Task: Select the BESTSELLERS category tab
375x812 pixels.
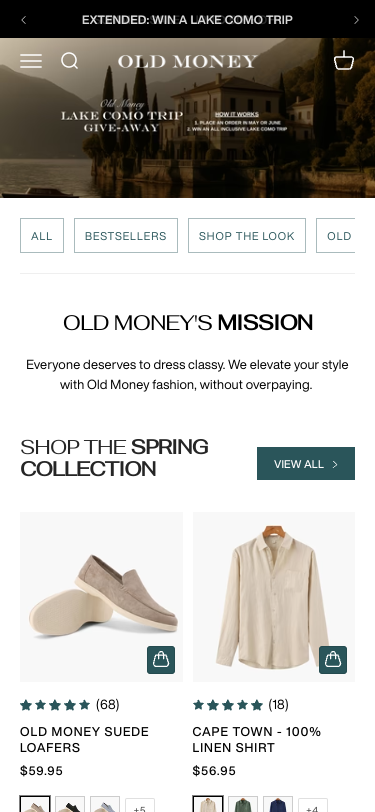Action: [126, 236]
